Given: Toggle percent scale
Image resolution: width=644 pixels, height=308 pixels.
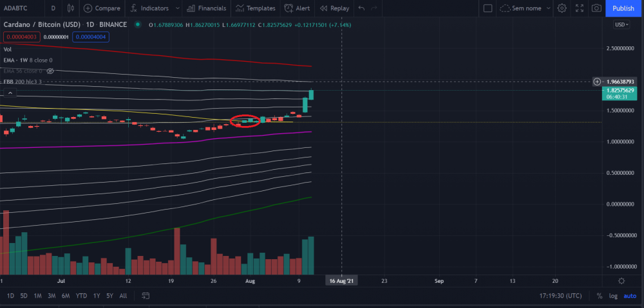Looking at the screenshot, I should (600, 296).
